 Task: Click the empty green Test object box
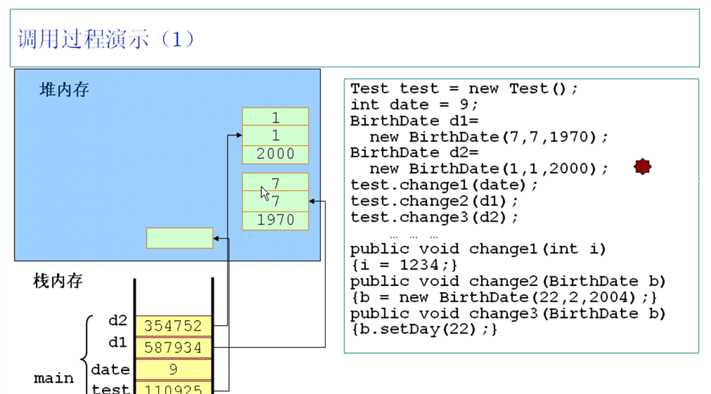click(x=180, y=238)
